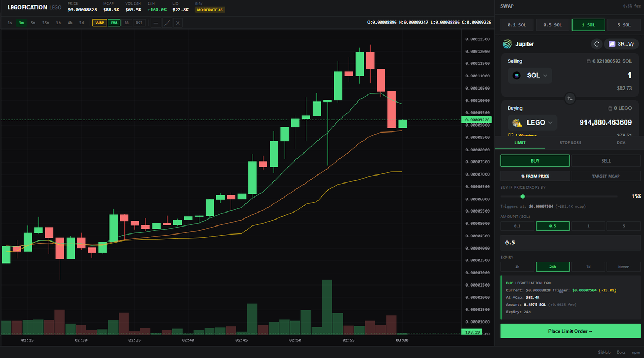The height and width of the screenshot is (358, 644).
Task: Click the $22.8K LIQ value
Action: pos(180,10)
